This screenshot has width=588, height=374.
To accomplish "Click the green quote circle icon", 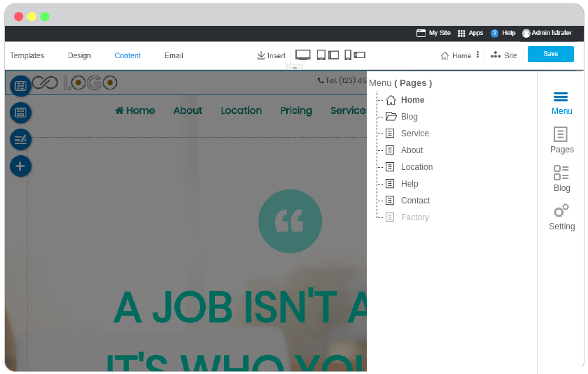I will point(290,221).
